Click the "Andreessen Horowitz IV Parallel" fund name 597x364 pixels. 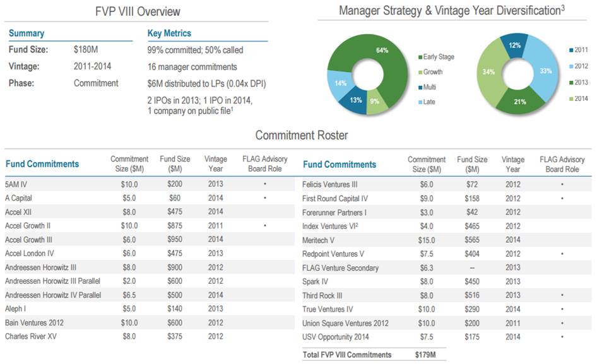53,295
